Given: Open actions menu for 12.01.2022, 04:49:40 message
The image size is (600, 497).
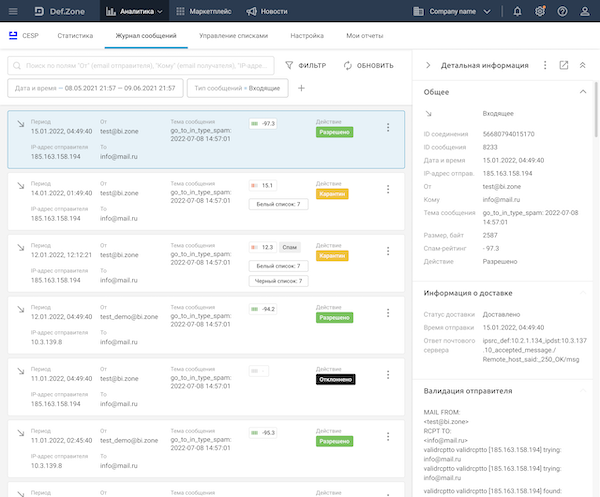Looking at the screenshot, I should [x=388, y=313].
